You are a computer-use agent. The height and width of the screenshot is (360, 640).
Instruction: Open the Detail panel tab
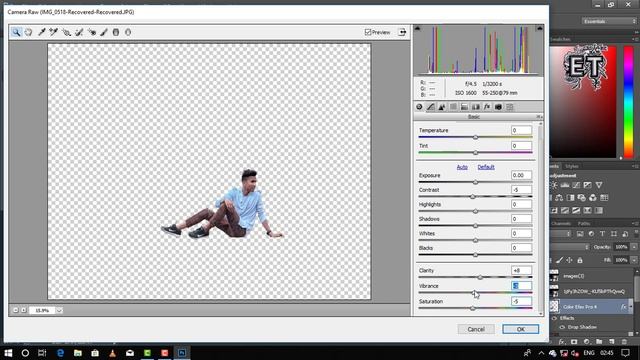pos(442,107)
